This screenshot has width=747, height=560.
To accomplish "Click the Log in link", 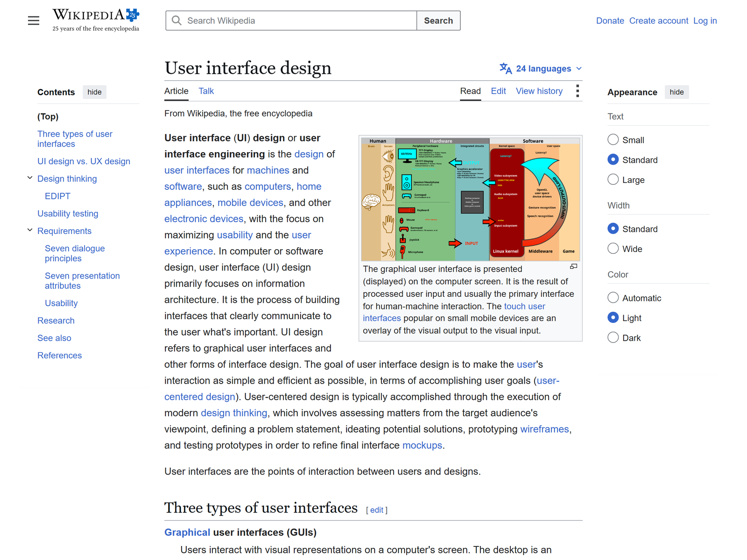I will [x=705, y=21].
